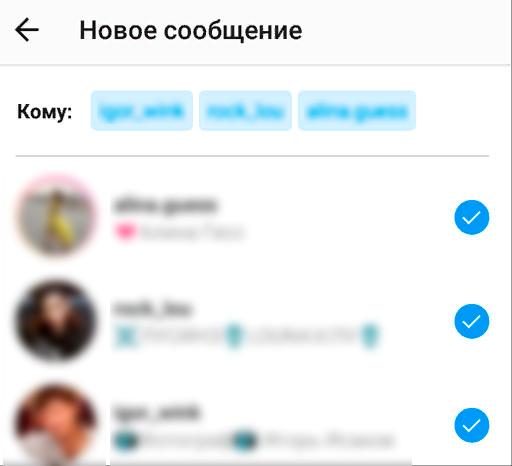The width and height of the screenshot is (512, 466).
Task: Open the bottom contact's red-haired avatar
Action: [56, 425]
